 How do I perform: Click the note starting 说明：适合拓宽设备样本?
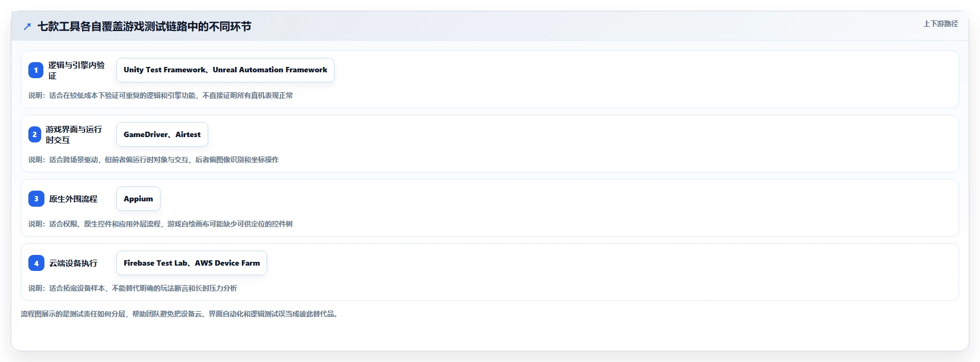point(133,288)
